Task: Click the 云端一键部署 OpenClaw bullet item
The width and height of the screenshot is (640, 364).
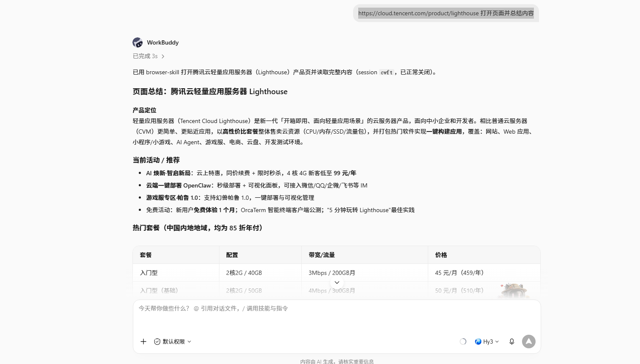Action: (257, 185)
